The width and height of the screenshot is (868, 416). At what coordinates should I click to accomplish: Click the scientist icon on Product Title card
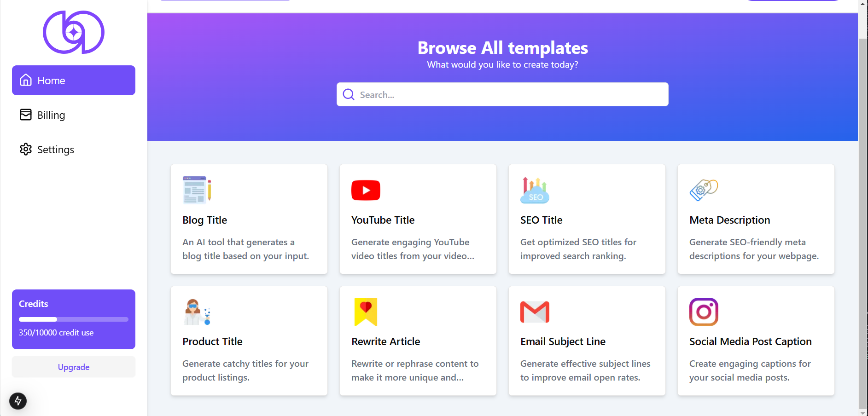tap(197, 312)
